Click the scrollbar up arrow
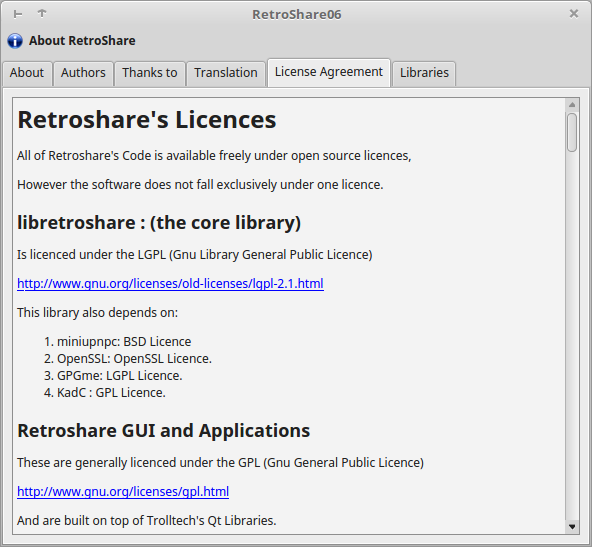Viewport: 592px width, 547px height. [572, 105]
